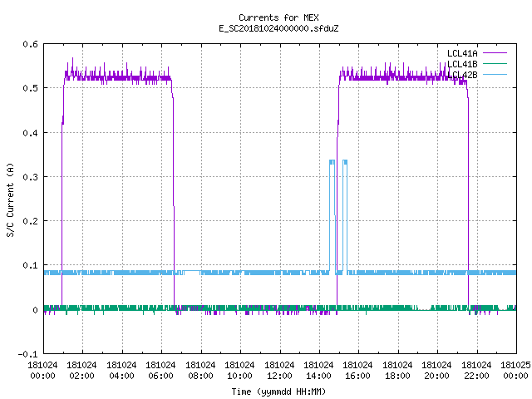Screen dimensions: 532x399
Task: Click the 0.4 y-axis tick label
Action: coord(30,133)
